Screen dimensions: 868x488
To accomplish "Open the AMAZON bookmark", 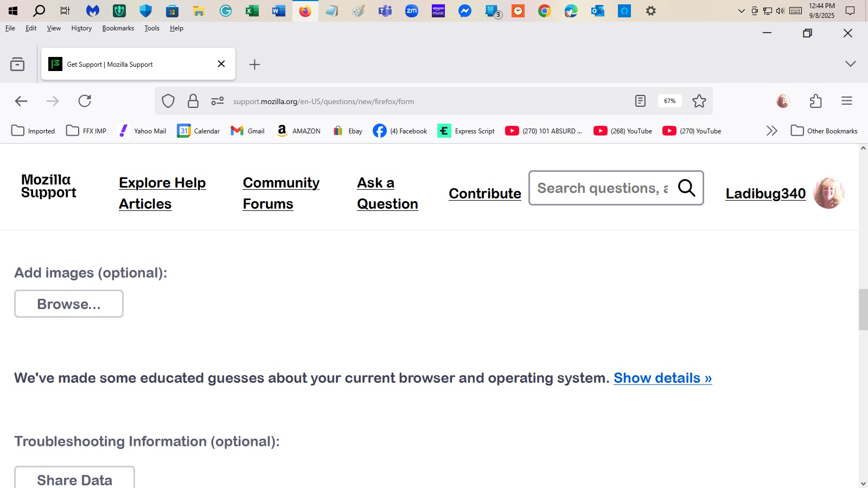I will point(298,131).
